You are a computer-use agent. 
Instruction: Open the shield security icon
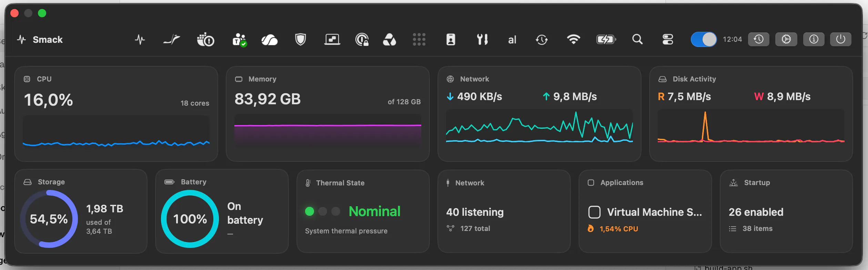[x=301, y=39]
